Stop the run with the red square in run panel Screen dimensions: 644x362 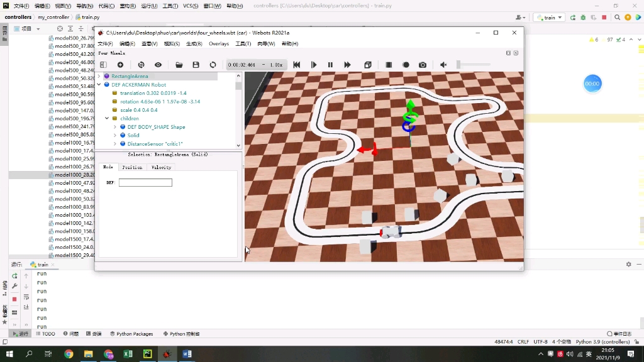(x=14, y=299)
